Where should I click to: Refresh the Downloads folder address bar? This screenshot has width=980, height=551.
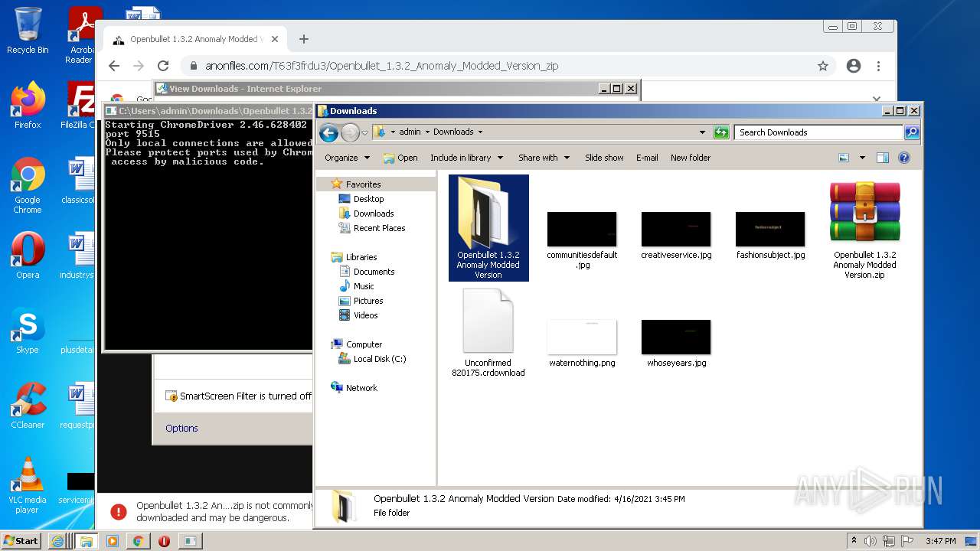(721, 132)
